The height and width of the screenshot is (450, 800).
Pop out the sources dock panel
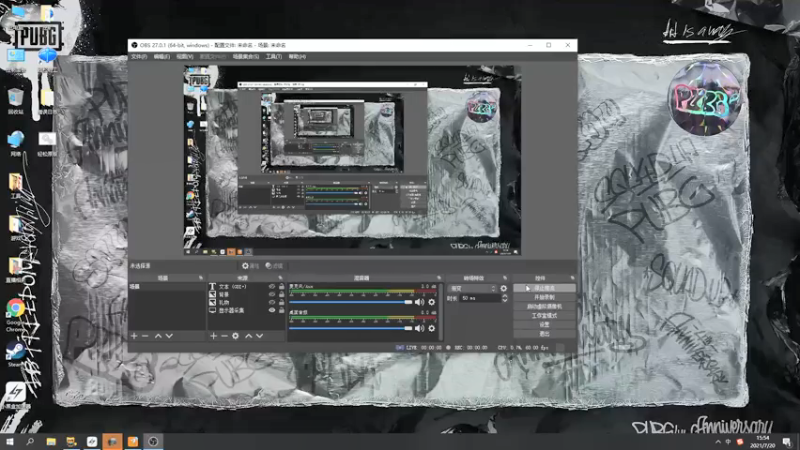tap(280, 278)
